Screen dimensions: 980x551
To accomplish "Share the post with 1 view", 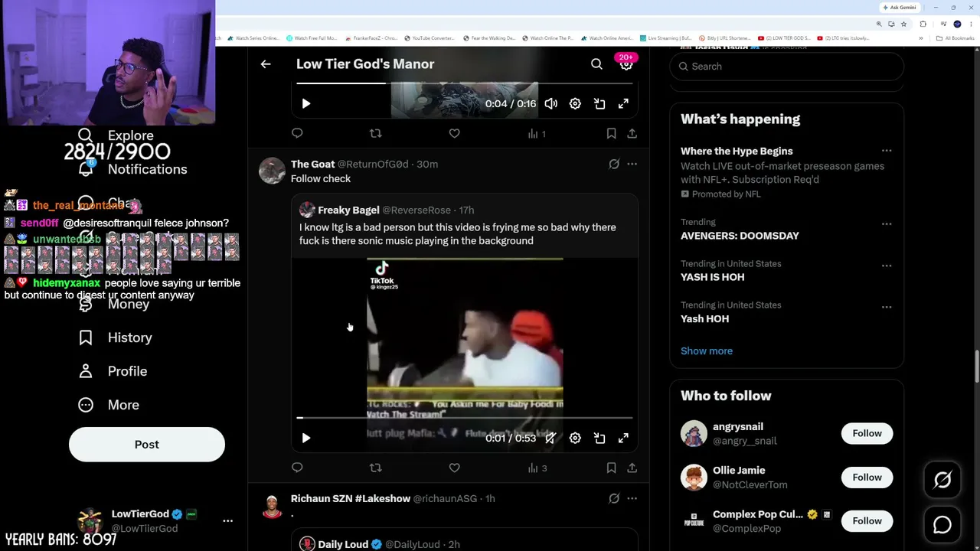I will pos(632,133).
